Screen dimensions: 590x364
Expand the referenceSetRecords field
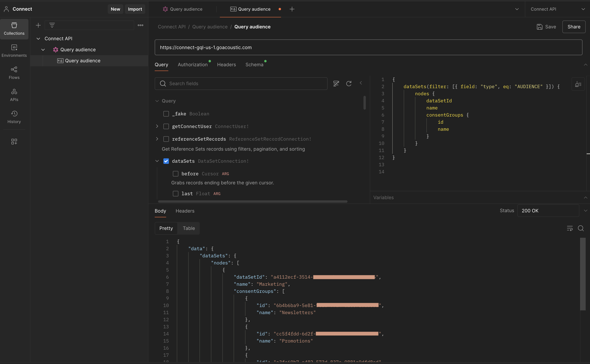(x=157, y=139)
